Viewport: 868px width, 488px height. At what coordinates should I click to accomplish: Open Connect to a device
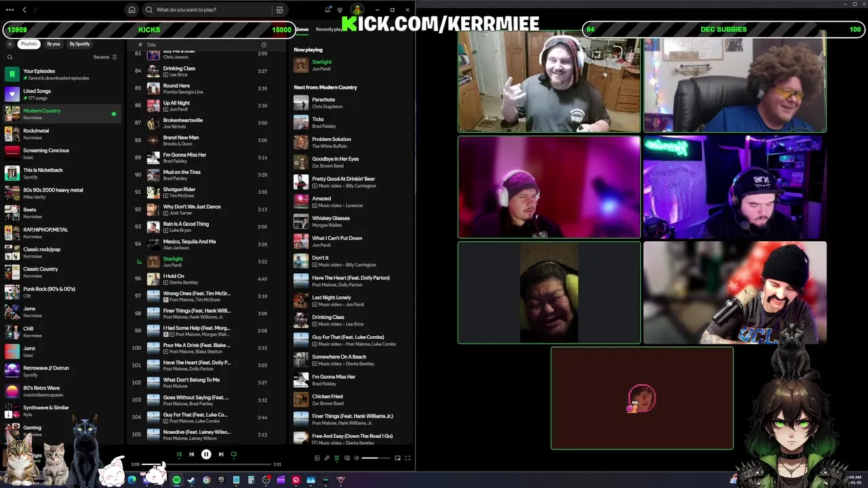(x=347, y=457)
